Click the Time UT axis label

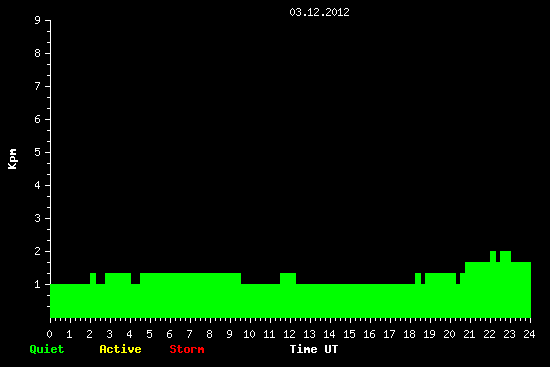[x=314, y=349]
